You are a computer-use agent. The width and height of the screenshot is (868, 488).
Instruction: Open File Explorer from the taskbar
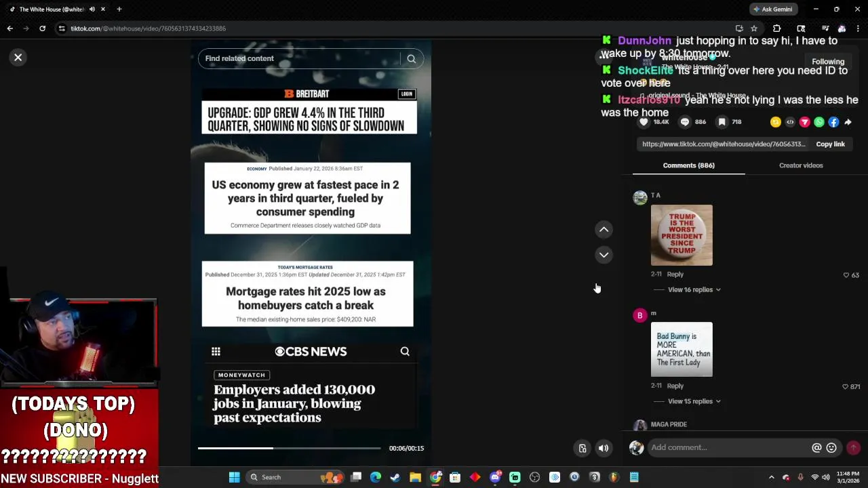(x=415, y=477)
